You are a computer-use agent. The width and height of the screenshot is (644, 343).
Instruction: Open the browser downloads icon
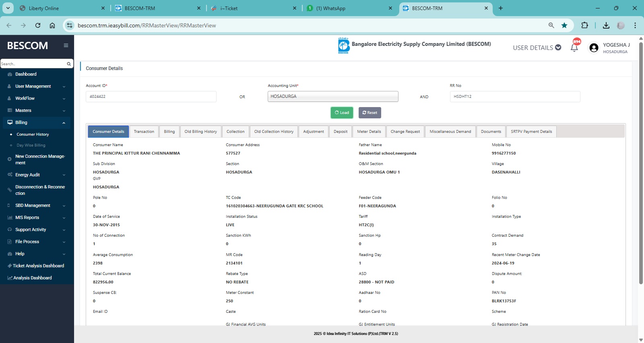point(606,25)
